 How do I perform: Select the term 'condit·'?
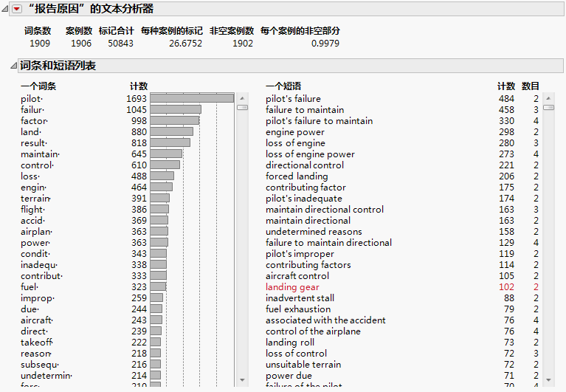(x=35, y=254)
